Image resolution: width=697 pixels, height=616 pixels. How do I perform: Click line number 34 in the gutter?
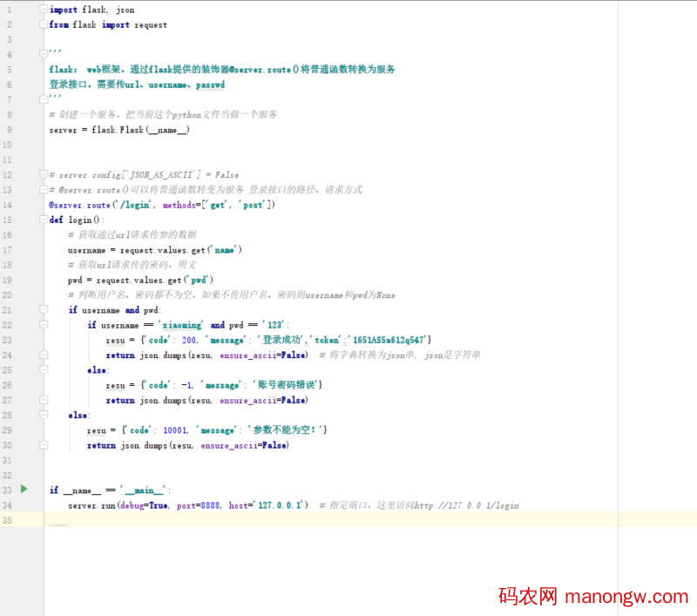click(x=9, y=505)
